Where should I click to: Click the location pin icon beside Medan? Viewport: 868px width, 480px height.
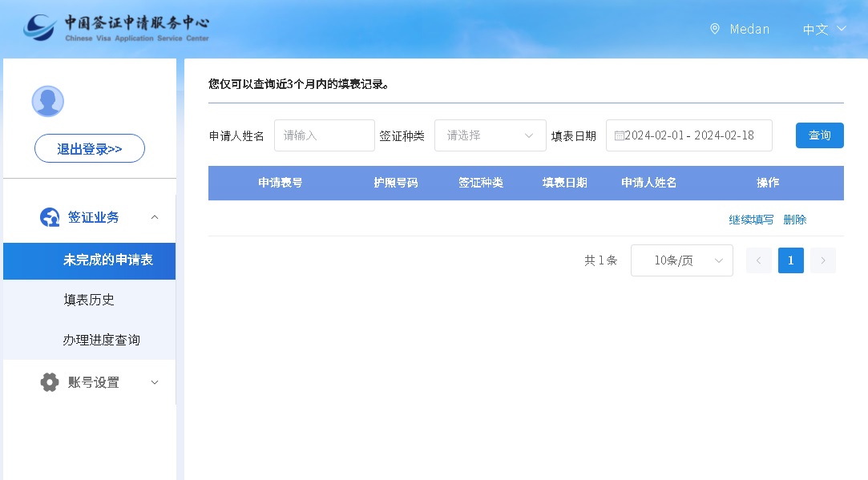[x=715, y=29]
